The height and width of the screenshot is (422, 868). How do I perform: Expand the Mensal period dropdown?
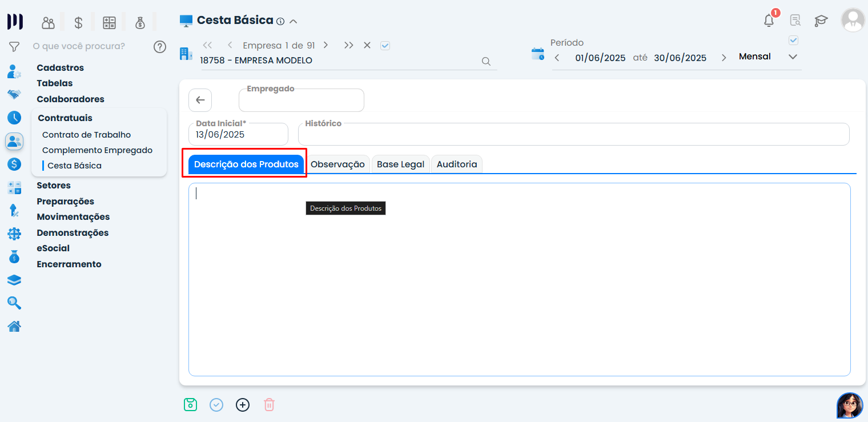[x=793, y=57]
